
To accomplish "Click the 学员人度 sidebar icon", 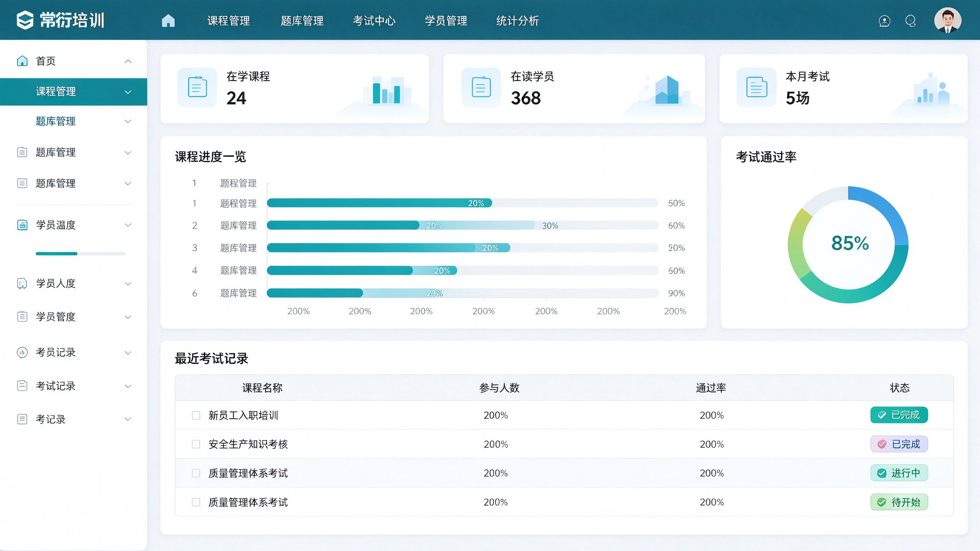I will (23, 283).
